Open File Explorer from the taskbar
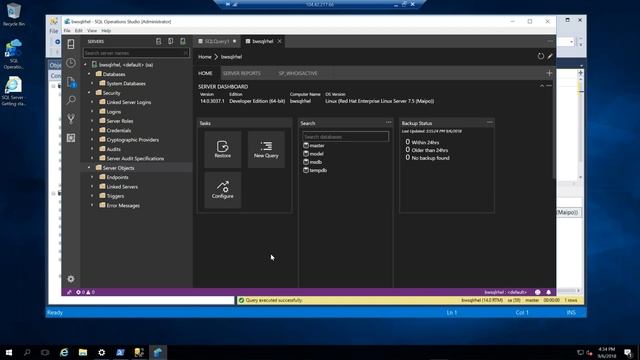Viewport: 640px width, 360px height. click(83, 352)
